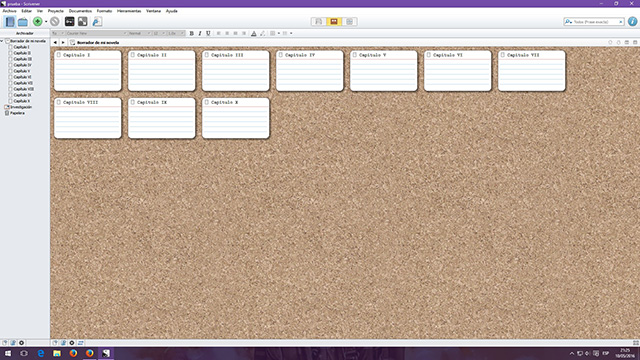Select the Capítulo IV index card
This screenshot has height=360, width=640.
(x=310, y=71)
